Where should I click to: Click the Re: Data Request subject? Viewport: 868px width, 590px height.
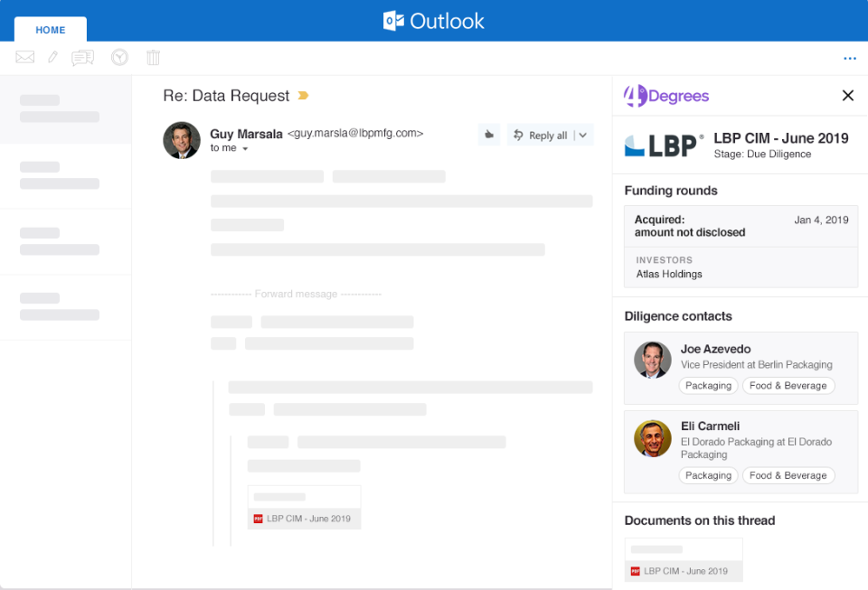click(x=226, y=96)
